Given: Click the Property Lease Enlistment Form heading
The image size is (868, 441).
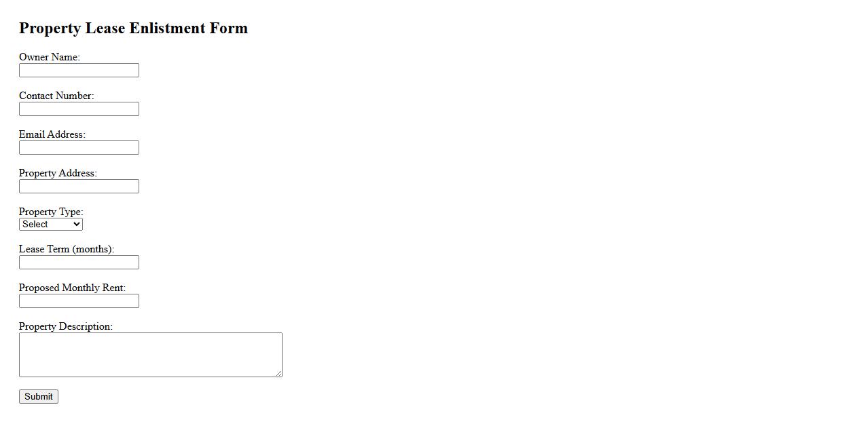Looking at the screenshot, I should 133,28.
